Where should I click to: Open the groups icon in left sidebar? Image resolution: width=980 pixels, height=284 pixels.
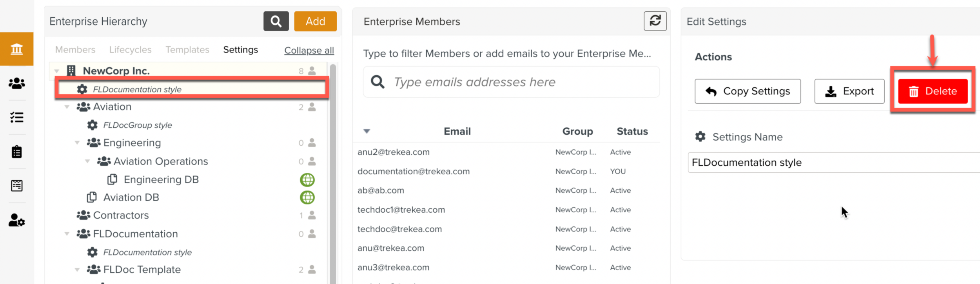(x=16, y=83)
